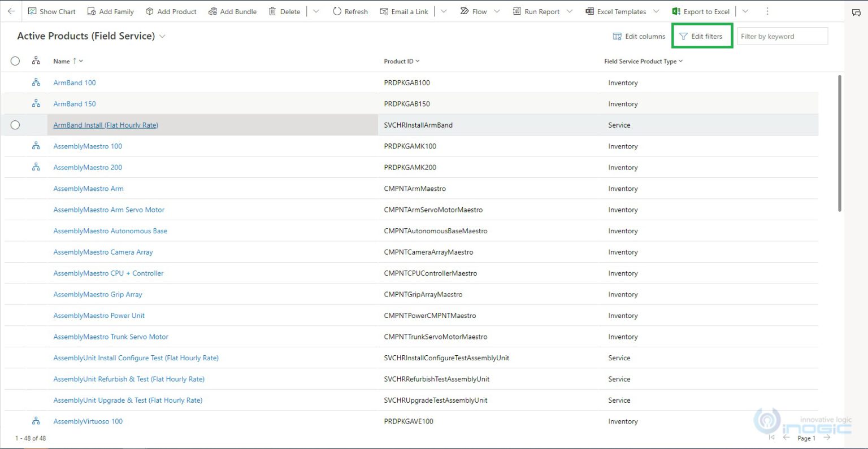The height and width of the screenshot is (449, 868).
Task: Click the Add Bundle command
Action: pyautogui.click(x=232, y=11)
